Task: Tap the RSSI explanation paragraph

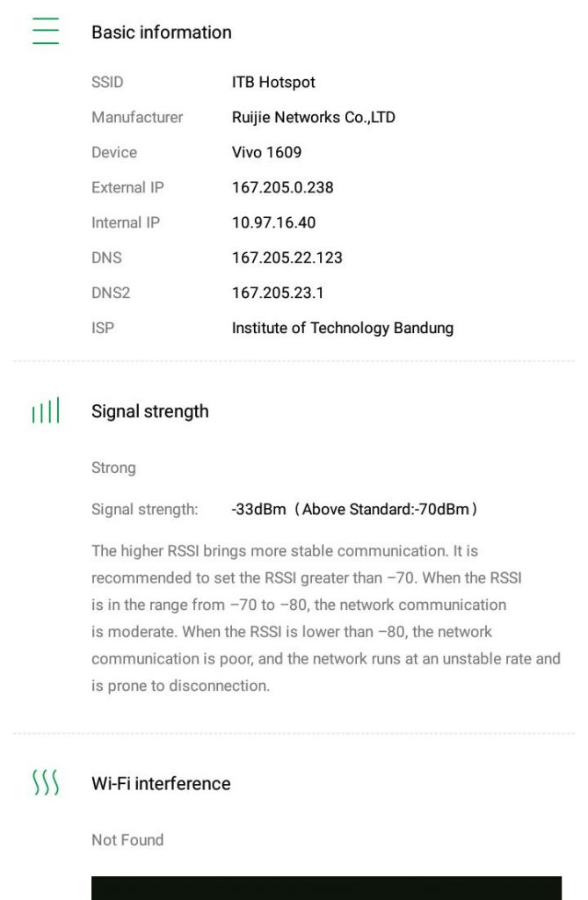Action: point(325,618)
